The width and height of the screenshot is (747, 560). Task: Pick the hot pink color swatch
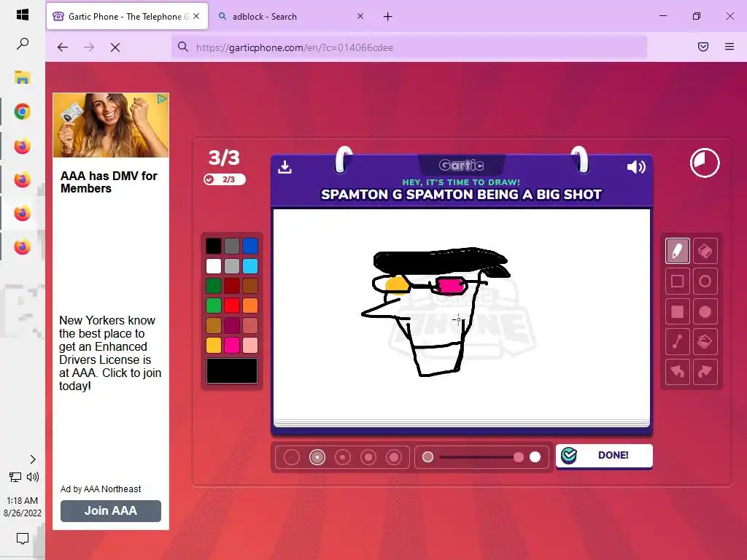click(x=232, y=345)
